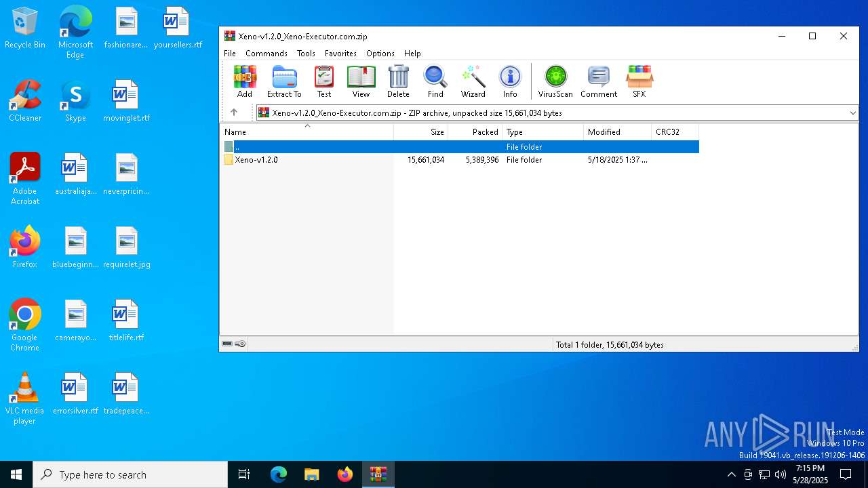The width and height of the screenshot is (868, 488).
Task: Click status text 'Total 1 folder, 15,661,034 bytes'
Action: [610, 345]
